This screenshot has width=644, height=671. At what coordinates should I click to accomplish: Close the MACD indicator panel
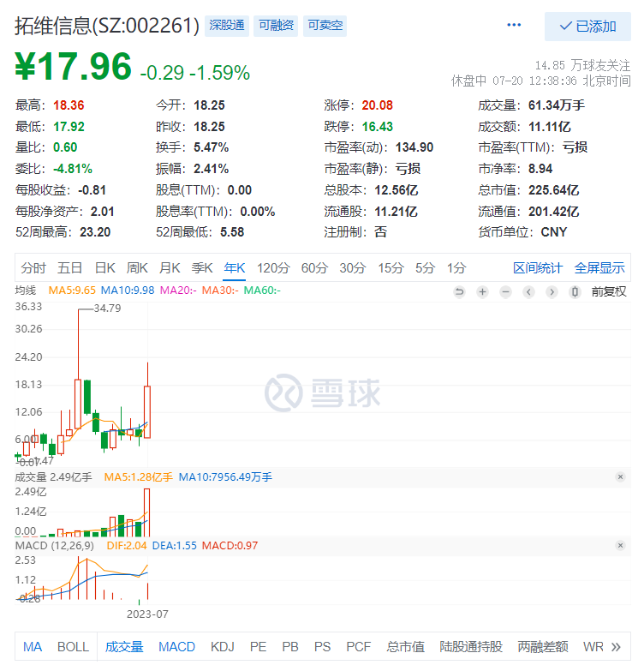click(x=621, y=545)
